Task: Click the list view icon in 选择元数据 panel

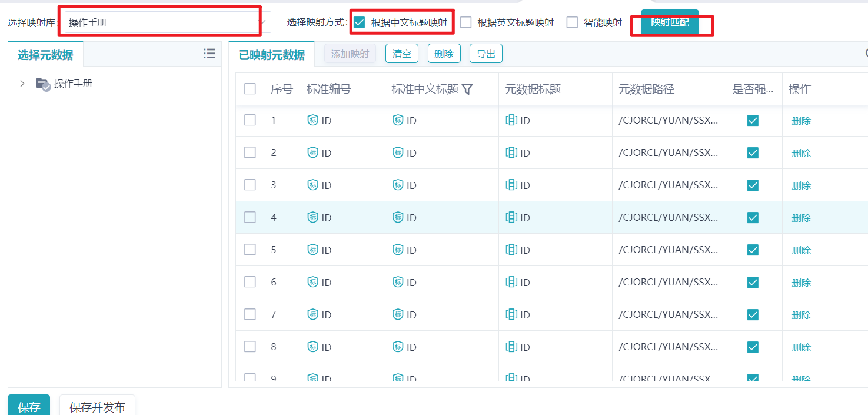Action: coord(209,54)
